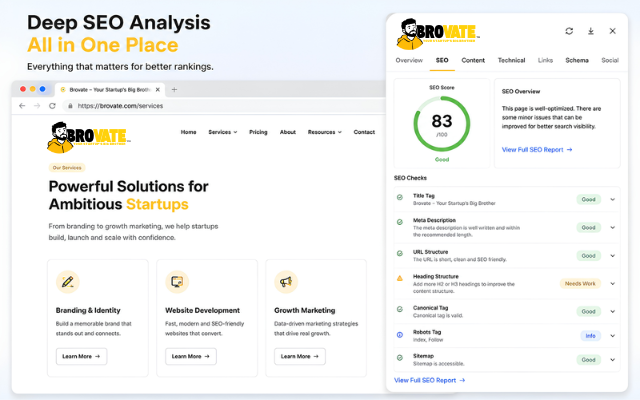This screenshot has height=400, width=640.
Task: Click the Robots Tag info icon
Action: 400,335
